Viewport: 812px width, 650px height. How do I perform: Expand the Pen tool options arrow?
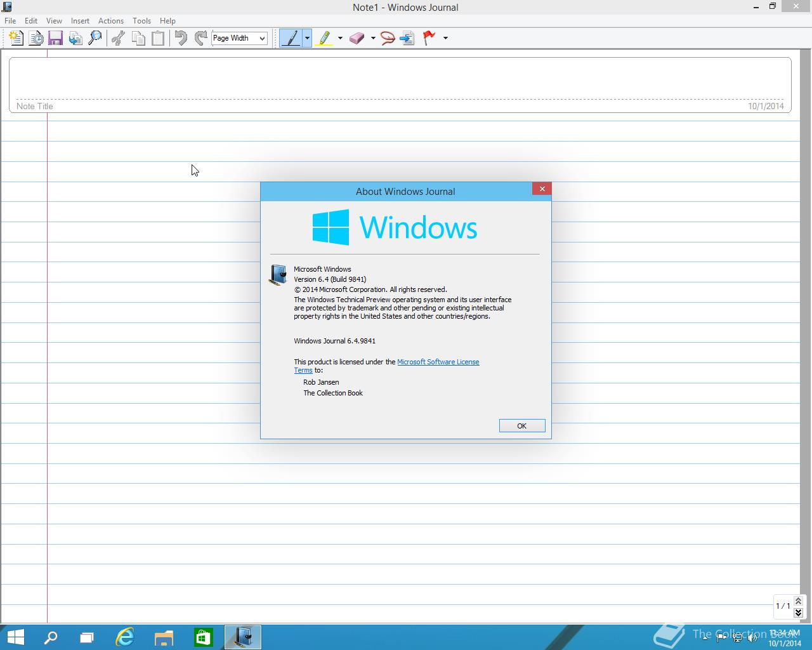(x=307, y=38)
